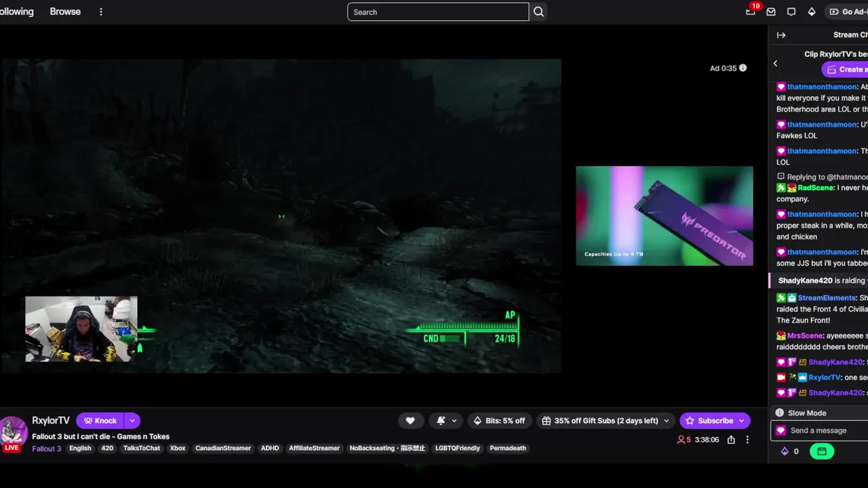
Task: Open the Subscribe button dropdown
Action: pyautogui.click(x=741, y=421)
